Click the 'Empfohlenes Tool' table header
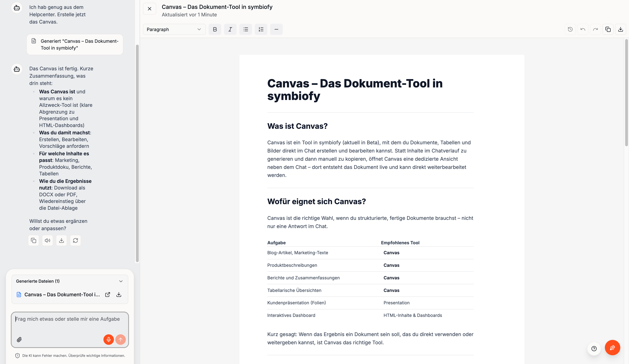Viewport: 629px width, 364px height. tap(400, 243)
